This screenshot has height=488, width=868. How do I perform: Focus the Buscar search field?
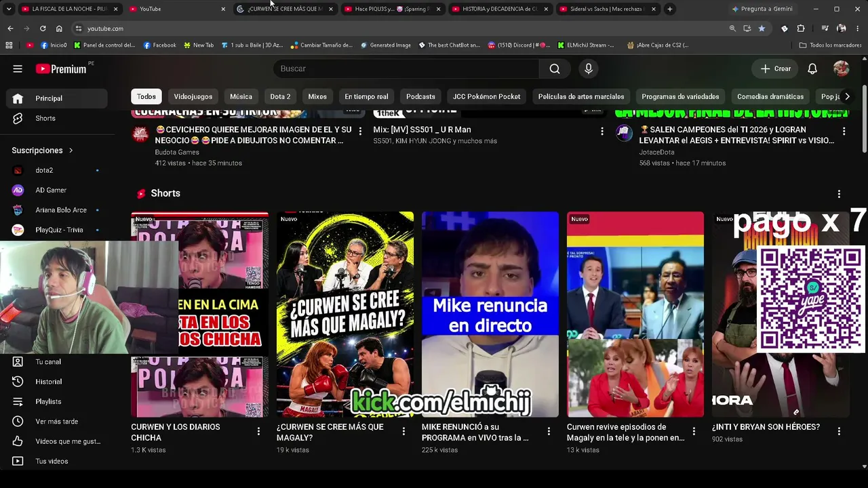click(406, 68)
